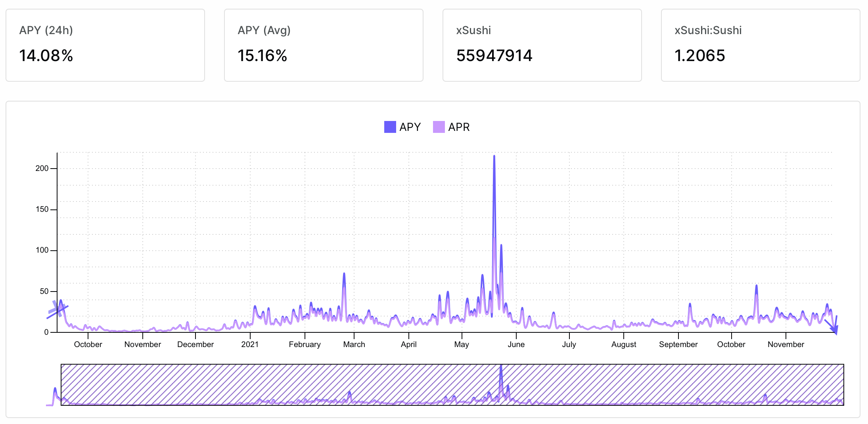Click the 100 y-axis tick label
Viewport: 868px width, 424px height.
point(42,250)
